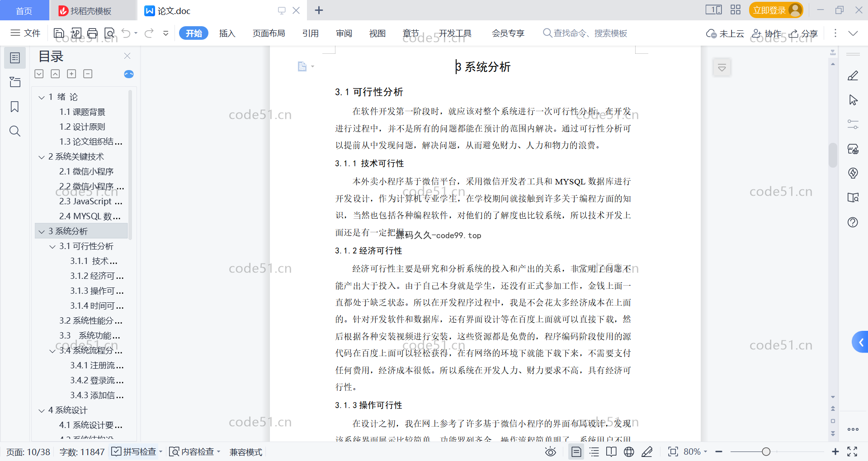Screen dimensions: 868x461
Task: Switch to the 插入 tab
Action: coord(227,33)
